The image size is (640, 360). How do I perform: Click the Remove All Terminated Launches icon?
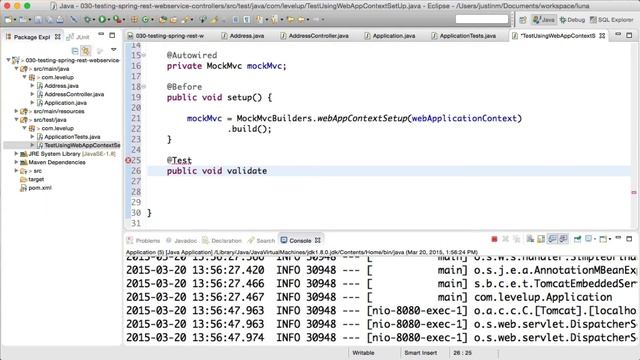point(516,239)
